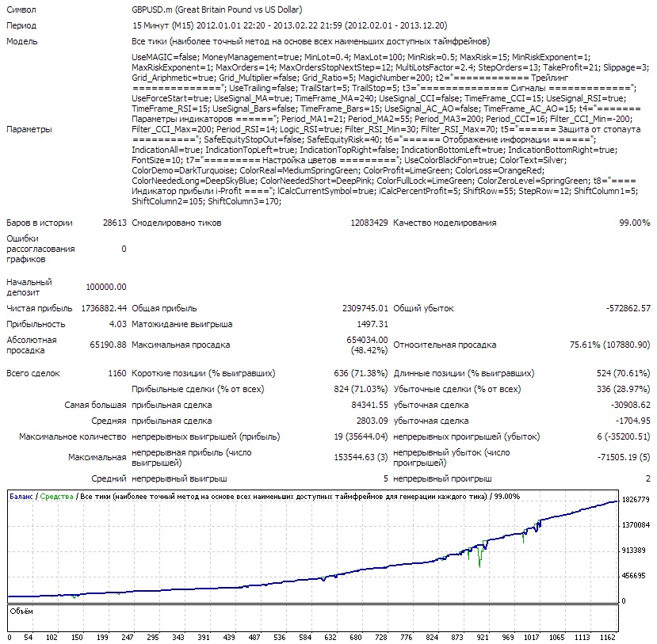
Task: Select the 'Все тики' model description line
Action: pyautogui.click(x=311, y=41)
